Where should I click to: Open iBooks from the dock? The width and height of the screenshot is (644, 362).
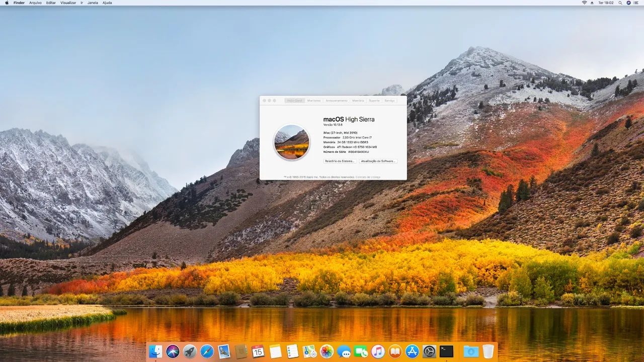click(395, 351)
